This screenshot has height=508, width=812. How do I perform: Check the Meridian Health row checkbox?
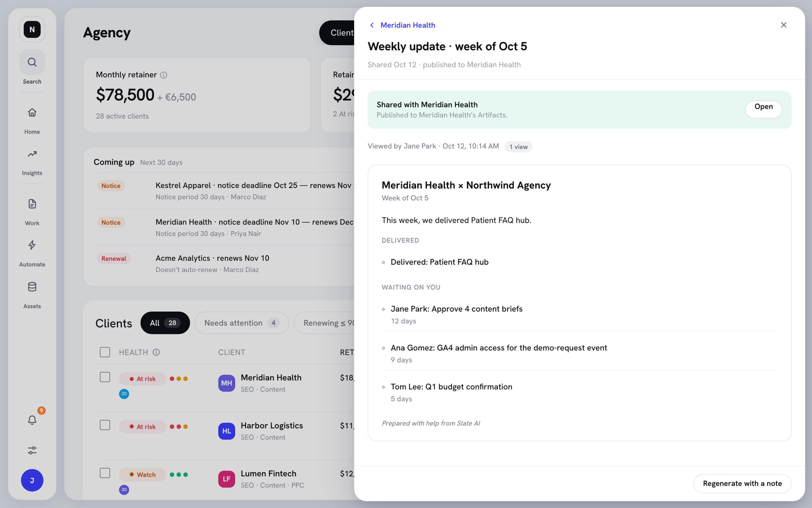105,377
